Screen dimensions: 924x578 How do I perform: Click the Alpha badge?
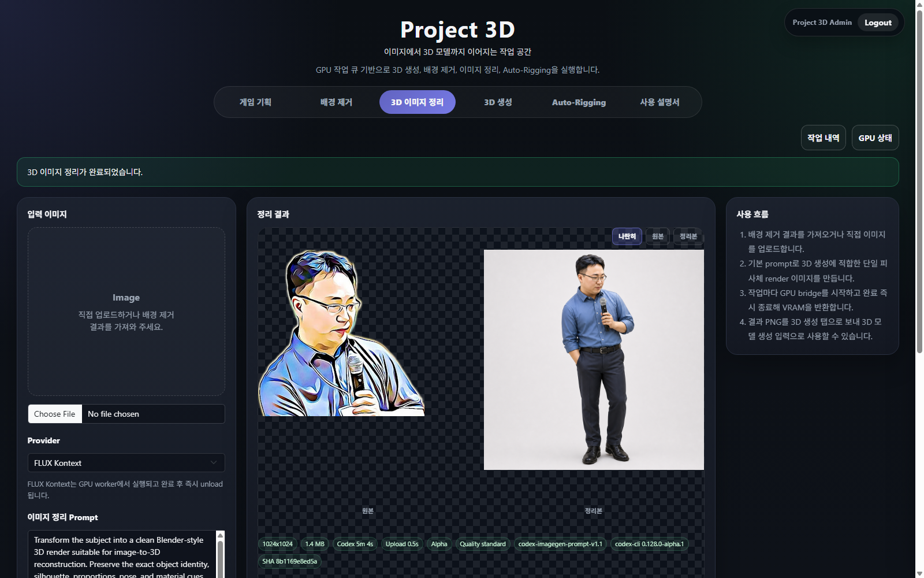click(439, 544)
